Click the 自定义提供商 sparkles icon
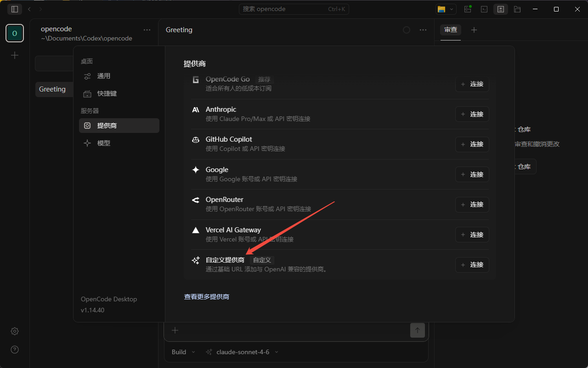The width and height of the screenshot is (588, 368). point(196,260)
